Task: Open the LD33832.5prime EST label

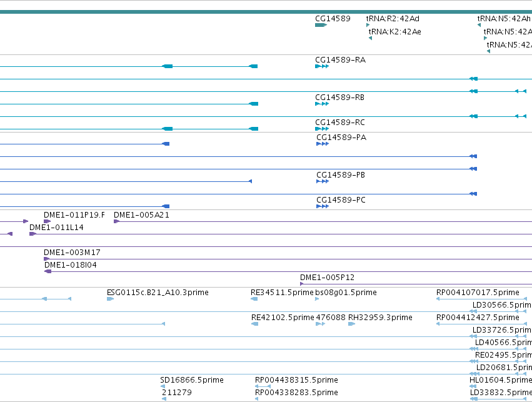Action: (501, 393)
